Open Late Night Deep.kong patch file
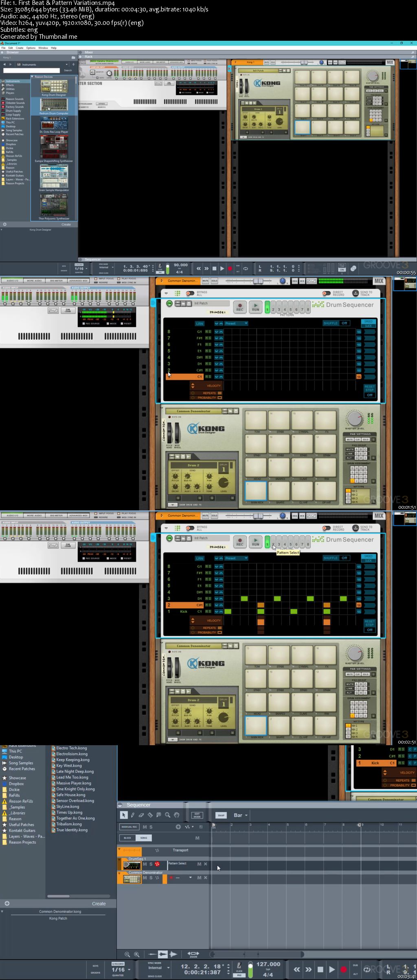The height and width of the screenshot is (980, 417). tap(75, 771)
